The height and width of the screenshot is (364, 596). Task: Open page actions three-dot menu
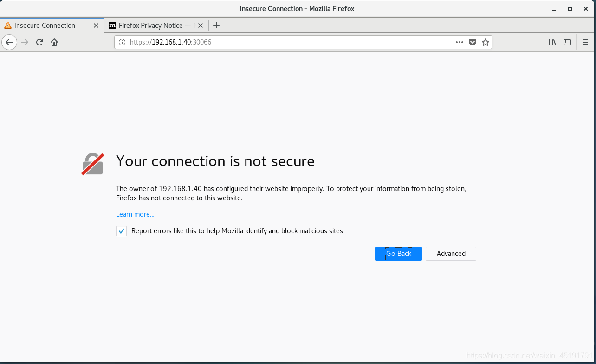tap(460, 42)
